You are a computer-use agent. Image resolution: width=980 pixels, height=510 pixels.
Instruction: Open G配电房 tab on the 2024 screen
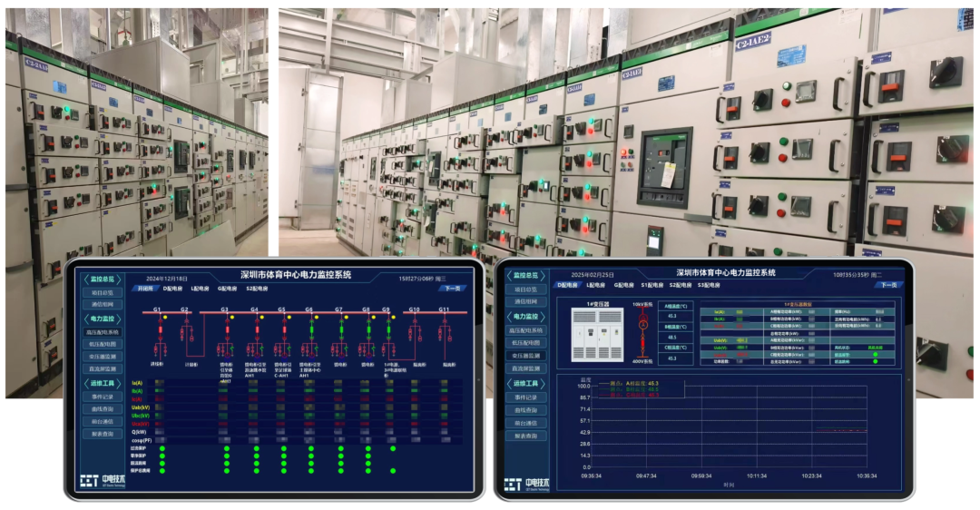[x=228, y=289]
